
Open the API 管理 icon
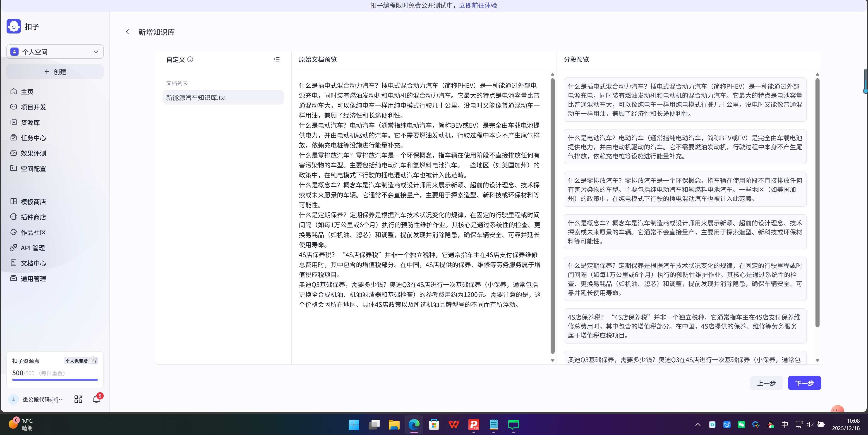14,248
